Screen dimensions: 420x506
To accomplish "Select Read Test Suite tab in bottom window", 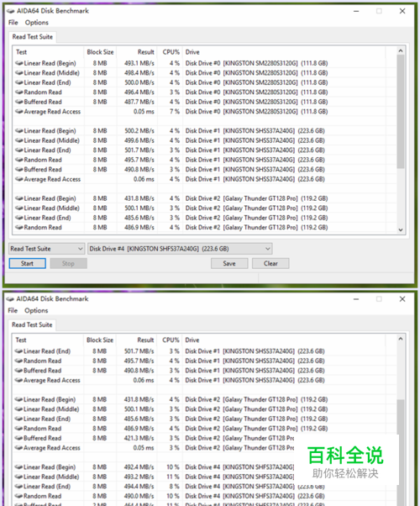I will point(32,324).
